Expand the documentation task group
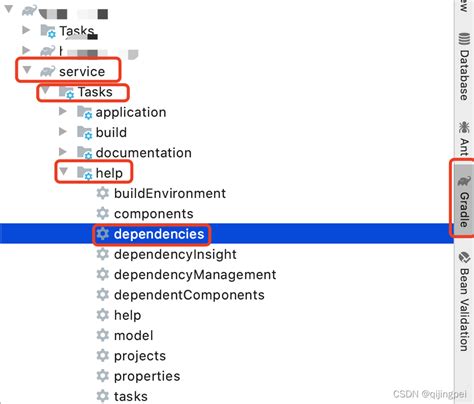Image resolution: width=474 pixels, height=404 pixels. (x=63, y=152)
